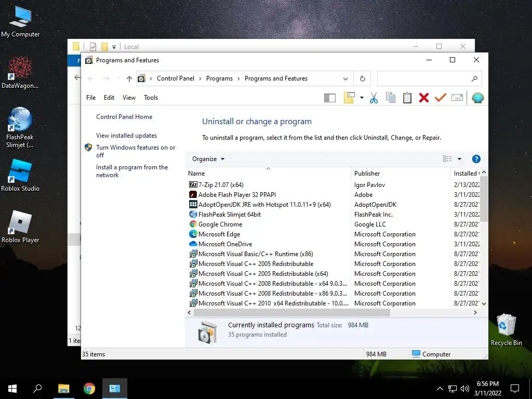Open File Explorer from taskbar
The width and height of the screenshot is (532, 399).
(63, 389)
